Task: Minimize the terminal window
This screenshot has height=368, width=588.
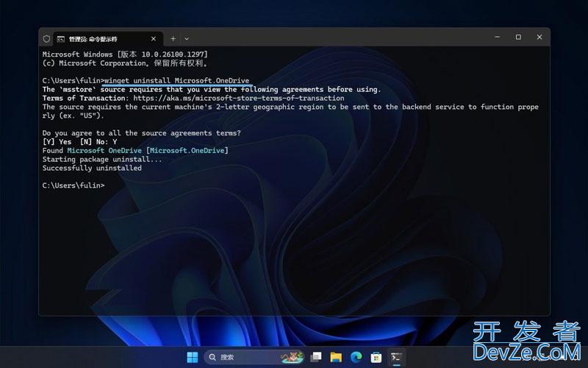Action: [x=498, y=37]
